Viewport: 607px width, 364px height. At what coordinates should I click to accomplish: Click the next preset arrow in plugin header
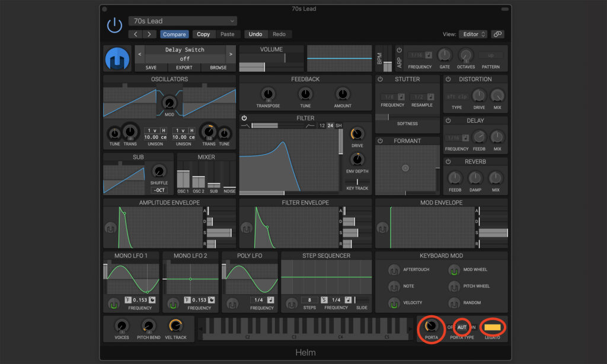(x=149, y=34)
